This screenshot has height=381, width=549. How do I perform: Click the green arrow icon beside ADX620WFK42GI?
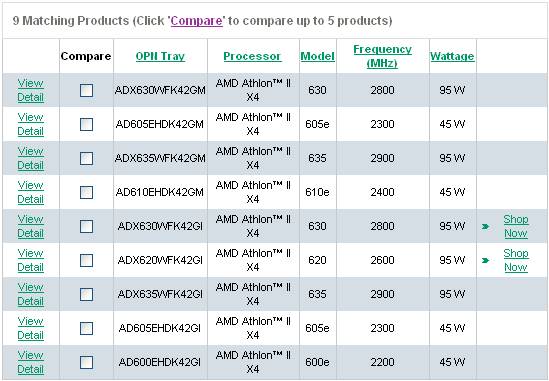coord(485,261)
